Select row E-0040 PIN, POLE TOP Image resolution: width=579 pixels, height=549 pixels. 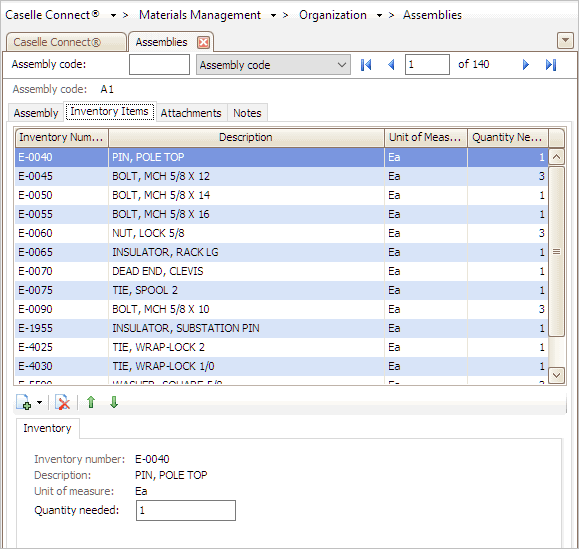[x=281, y=157]
